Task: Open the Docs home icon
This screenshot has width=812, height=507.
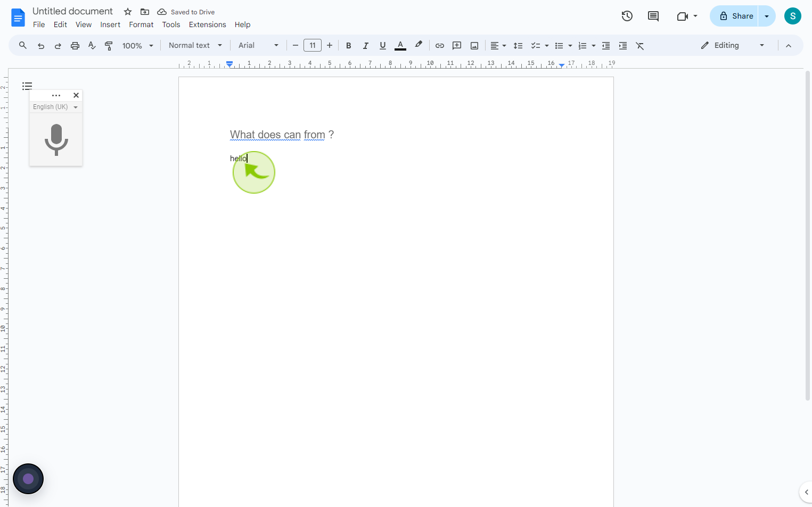Action: [18, 18]
